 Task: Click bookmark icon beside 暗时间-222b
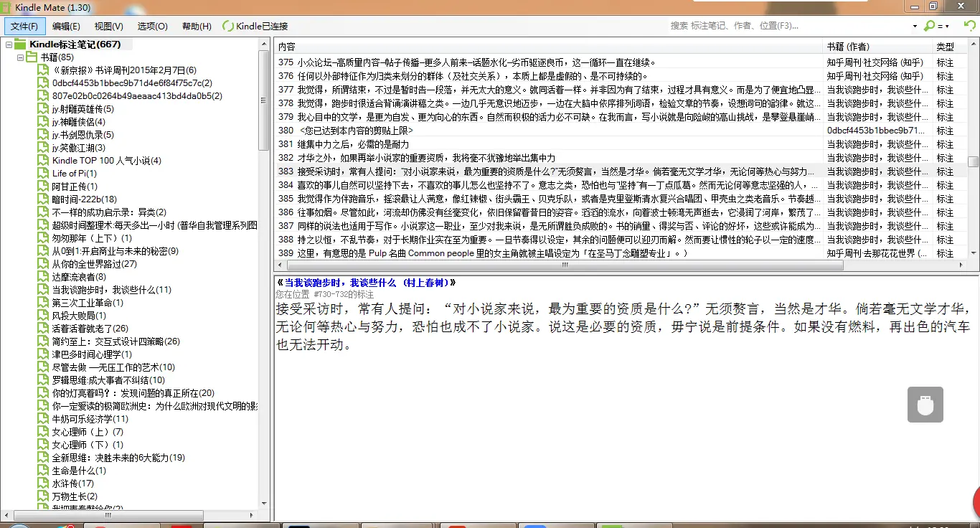click(x=44, y=199)
